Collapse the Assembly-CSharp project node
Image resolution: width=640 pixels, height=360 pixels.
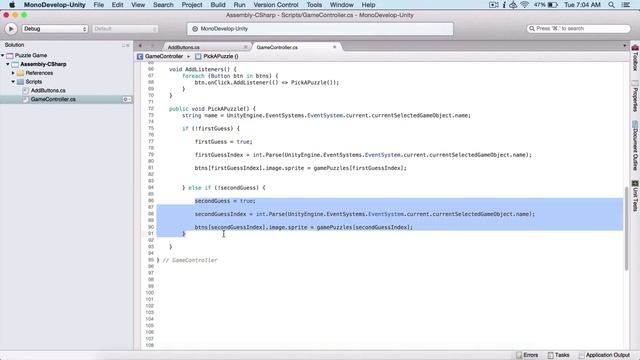[8, 64]
